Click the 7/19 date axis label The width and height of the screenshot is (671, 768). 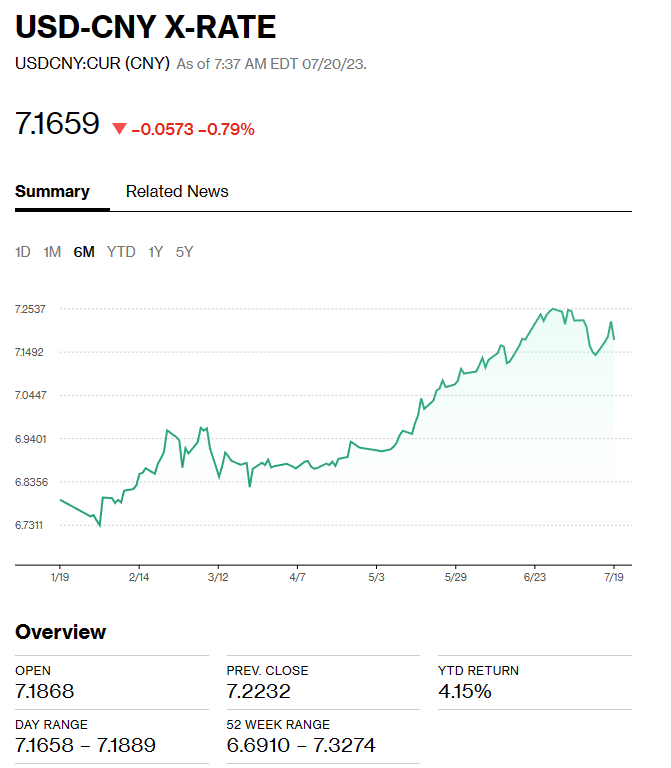click(x=613, y=577)
